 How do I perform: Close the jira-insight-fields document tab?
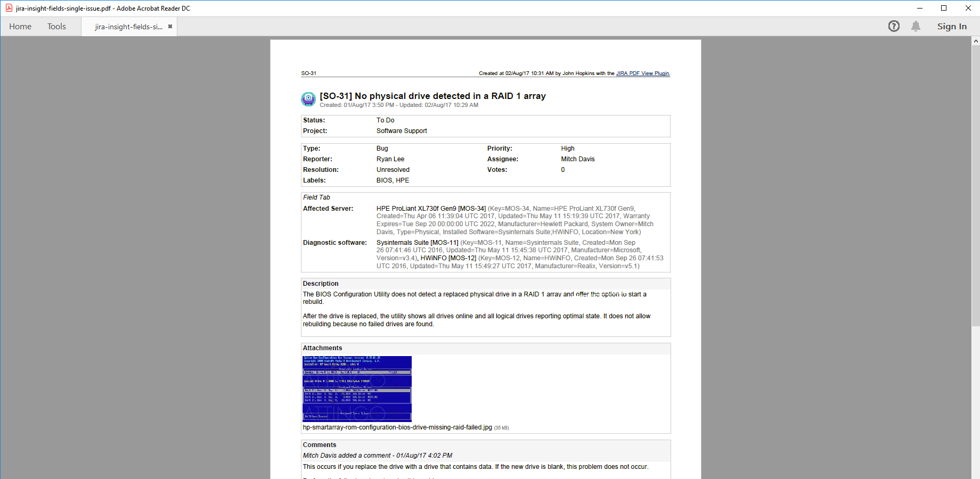click(x=170, y=27)
